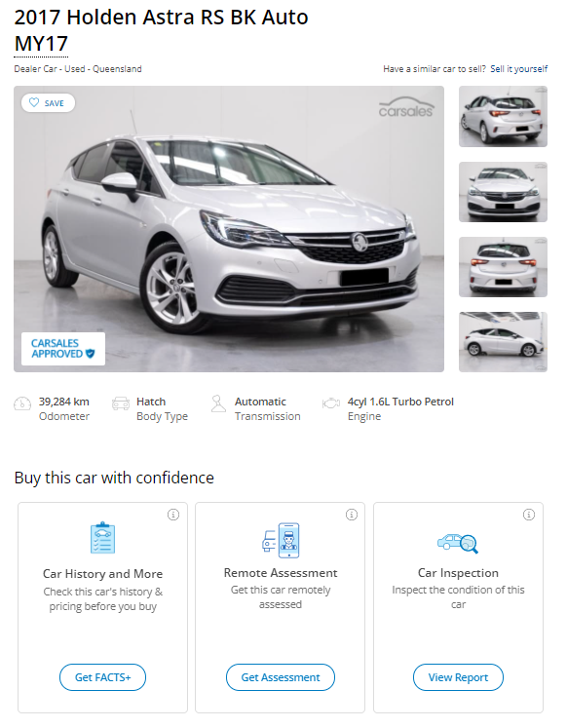This screenshot has width=567, height=728.
Task: Open info icon on Car History card
Action: click(173, 515)
